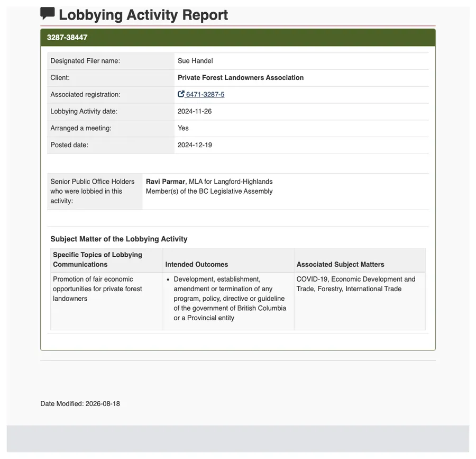Click 'Associated registration:' label
Image resolution: width=476 pixels, height=459 pixels.
85,94
